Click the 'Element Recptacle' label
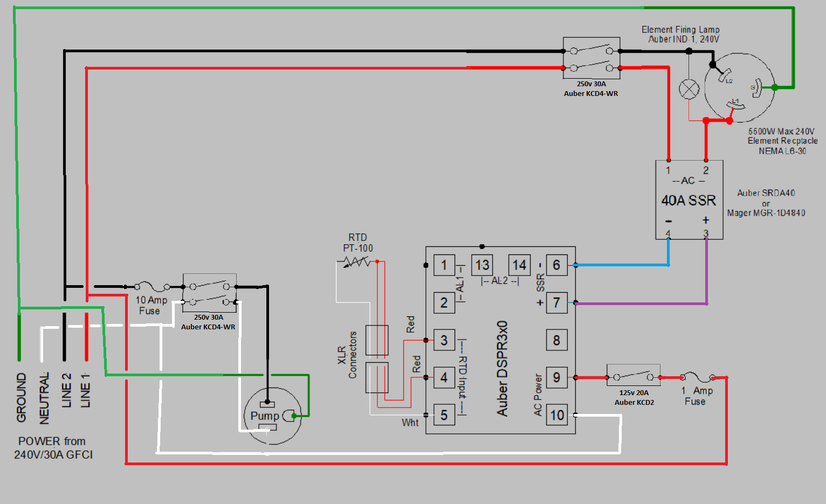The height and width of the screenshot is (504, 826). click(782, 141)
